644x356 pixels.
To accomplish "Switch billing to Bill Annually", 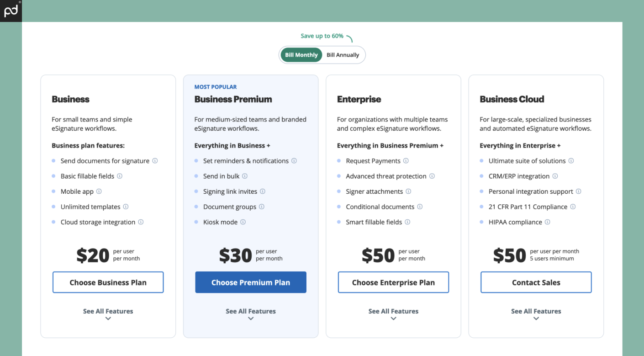I will tap(343, 55).
